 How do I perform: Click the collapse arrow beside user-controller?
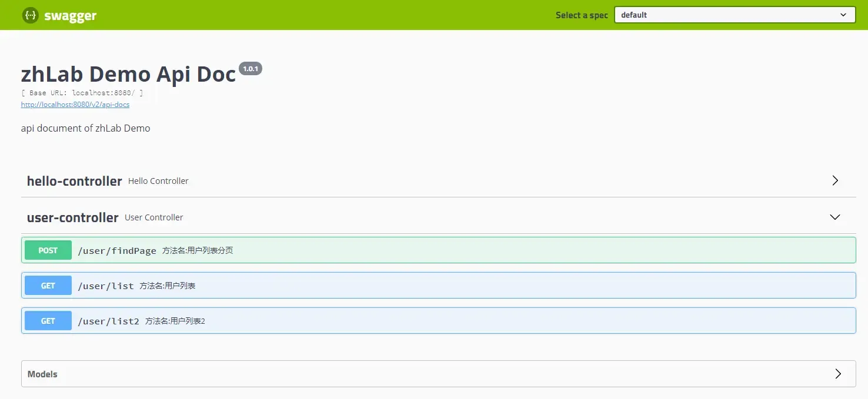[x=835, y=217]
